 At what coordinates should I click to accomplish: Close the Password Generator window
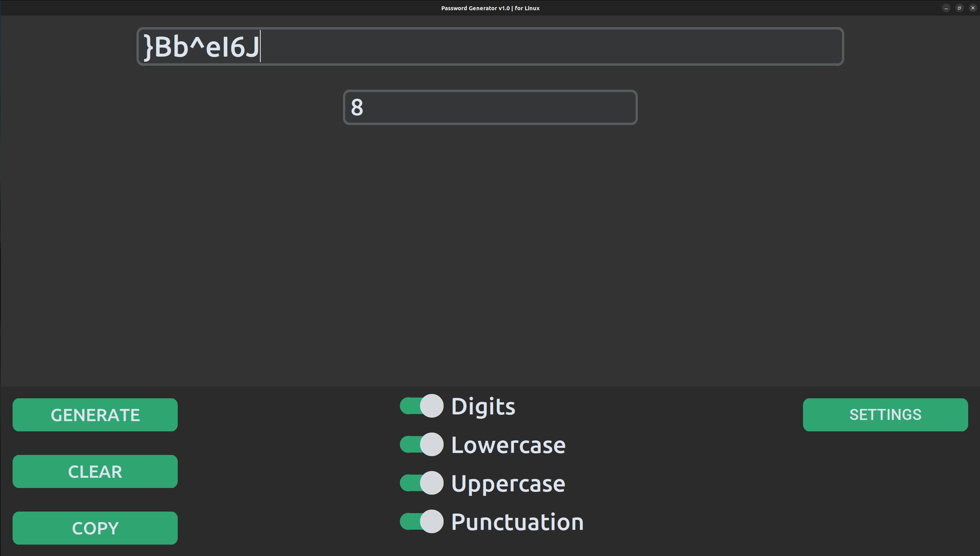point(973,8)
